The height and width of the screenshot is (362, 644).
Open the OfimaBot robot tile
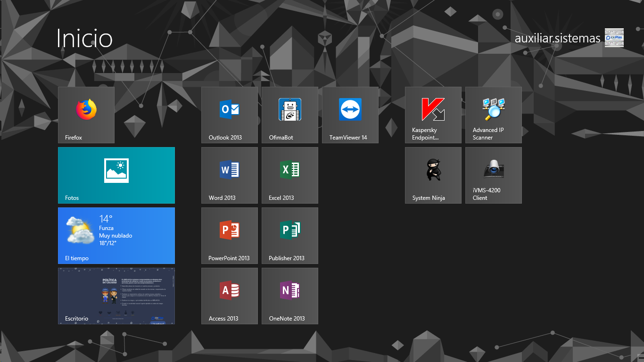[x=290, y=115]
